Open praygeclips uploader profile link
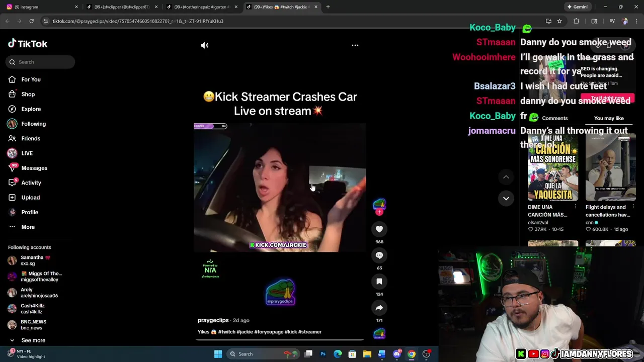This screenshot has width=644, height=362. (x=213, y=320)
